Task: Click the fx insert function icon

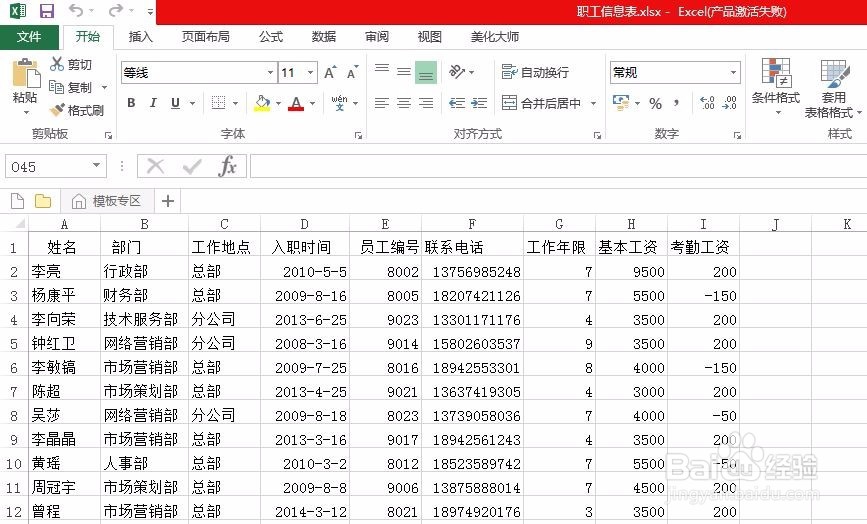Action: [x=227, y=166]
